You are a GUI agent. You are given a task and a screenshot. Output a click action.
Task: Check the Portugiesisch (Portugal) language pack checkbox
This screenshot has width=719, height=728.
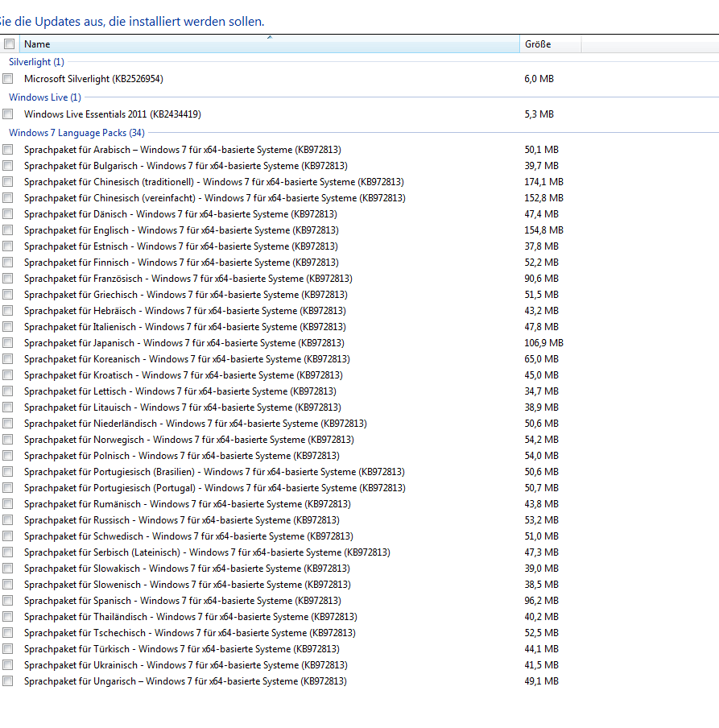[x=7, y=488]
